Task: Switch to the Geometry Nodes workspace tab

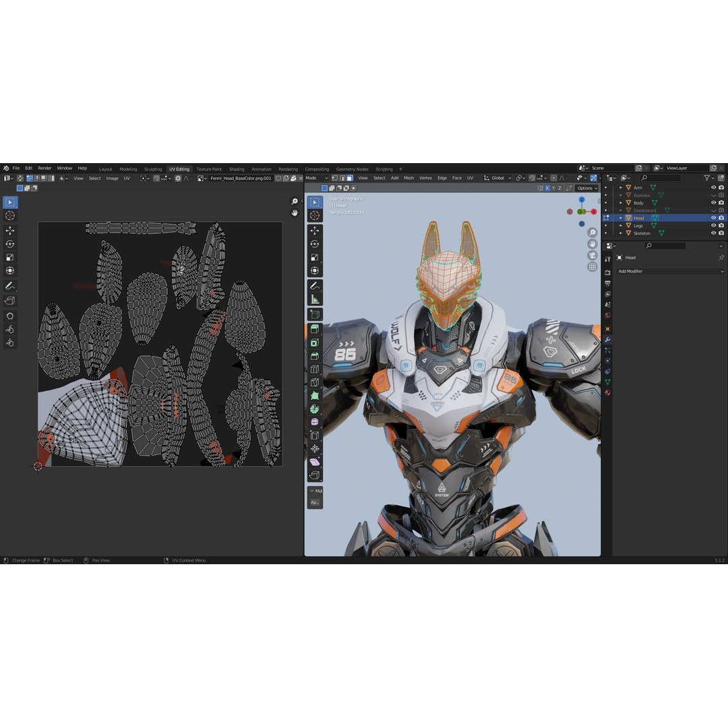Action: [352, 169]
